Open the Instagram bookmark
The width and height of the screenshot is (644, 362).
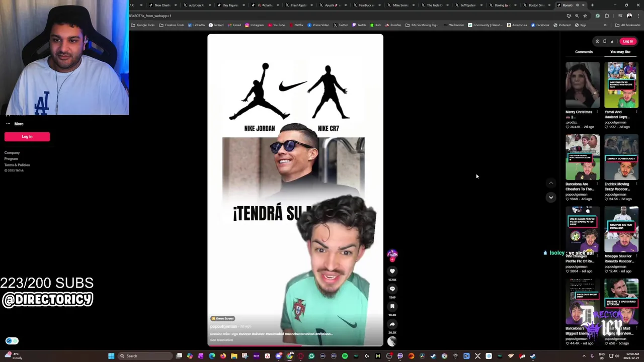(x=255, y=25)
